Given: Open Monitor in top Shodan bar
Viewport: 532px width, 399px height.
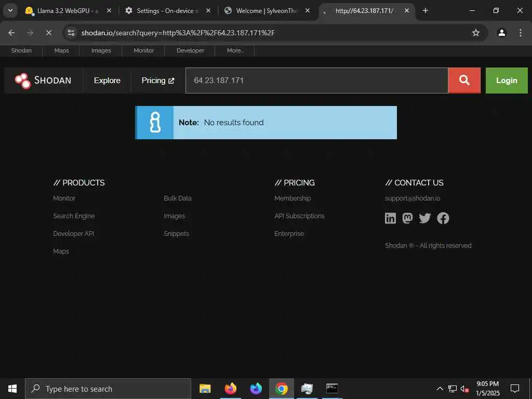Looking at the screenshot, I should point(143,50).
